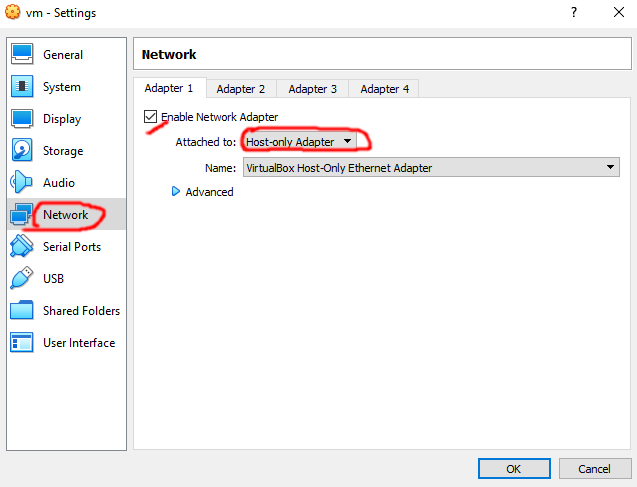Click the Storage disk icon
This screenshot has width=637, height=487.
pyautogui.click(x=22, y=151)
